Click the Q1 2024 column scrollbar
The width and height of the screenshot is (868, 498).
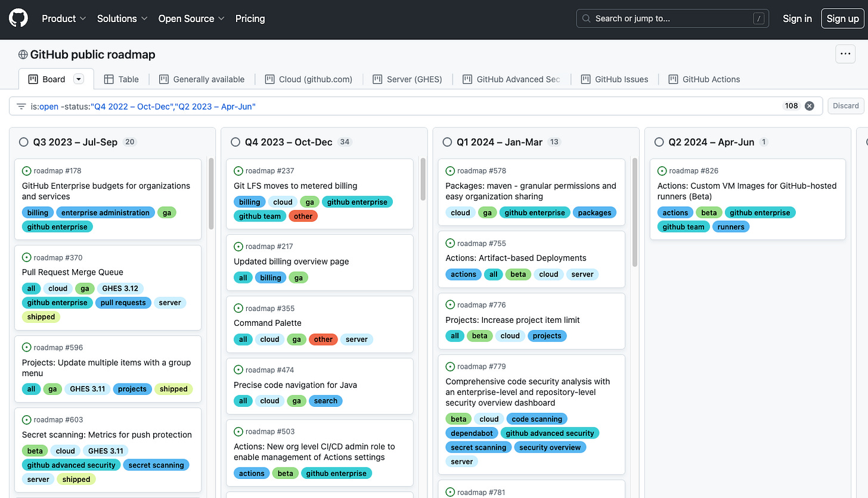(634, 212)
